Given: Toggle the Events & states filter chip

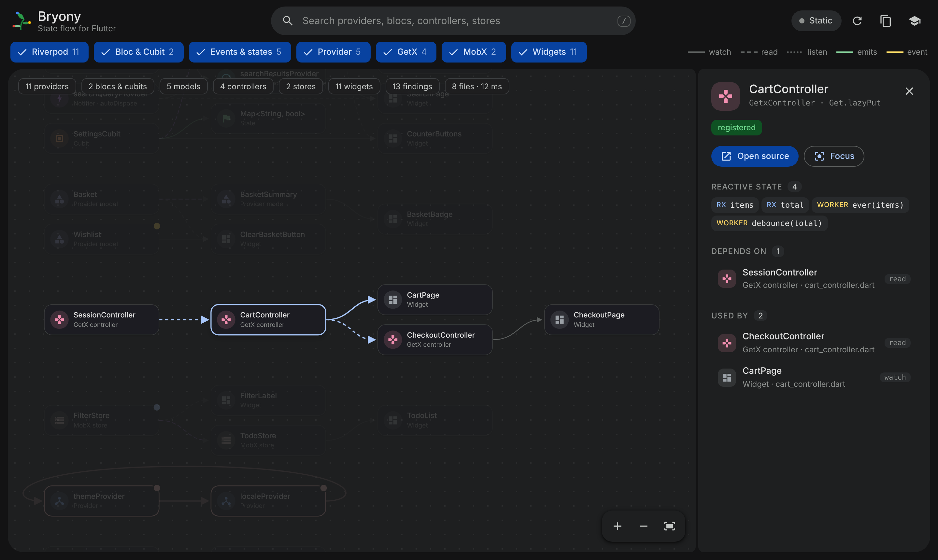Looking at the screenshot, I should (x=240, y=52).
